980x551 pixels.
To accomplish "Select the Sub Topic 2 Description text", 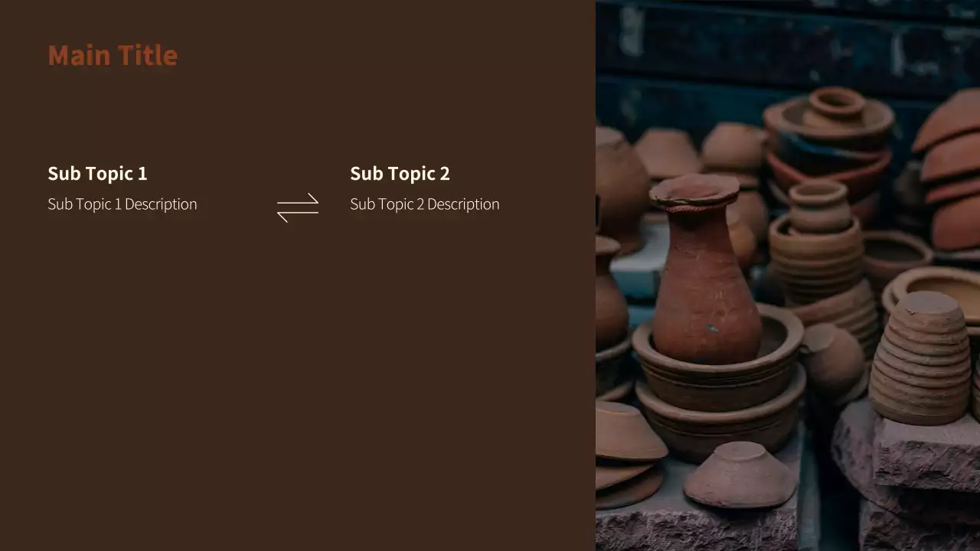I will pos(425,204).
